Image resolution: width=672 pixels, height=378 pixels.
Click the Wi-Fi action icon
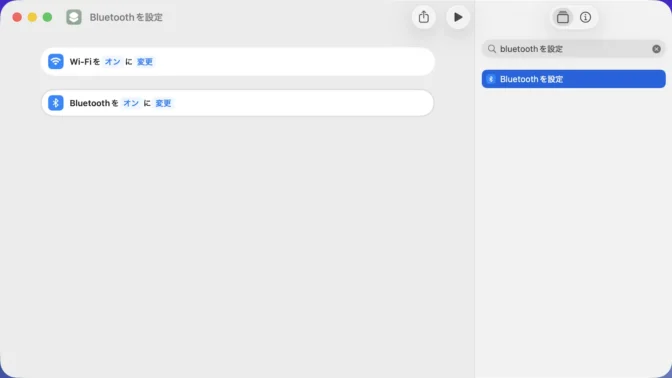[56, 61]
